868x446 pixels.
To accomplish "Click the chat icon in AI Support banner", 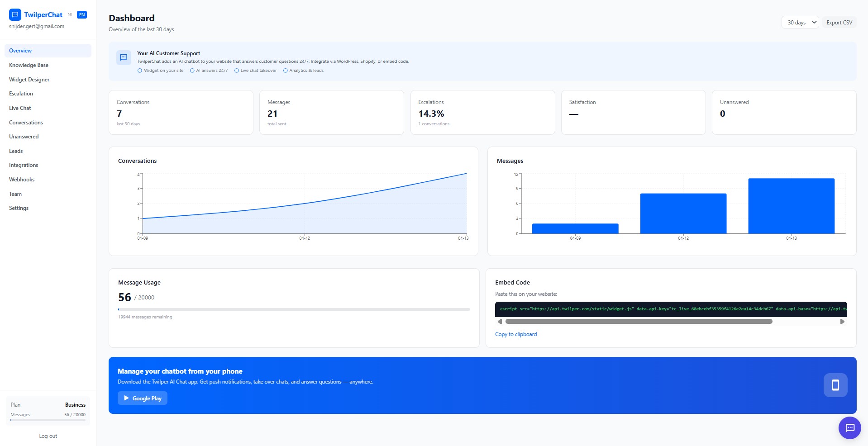I will coord(124,57).
